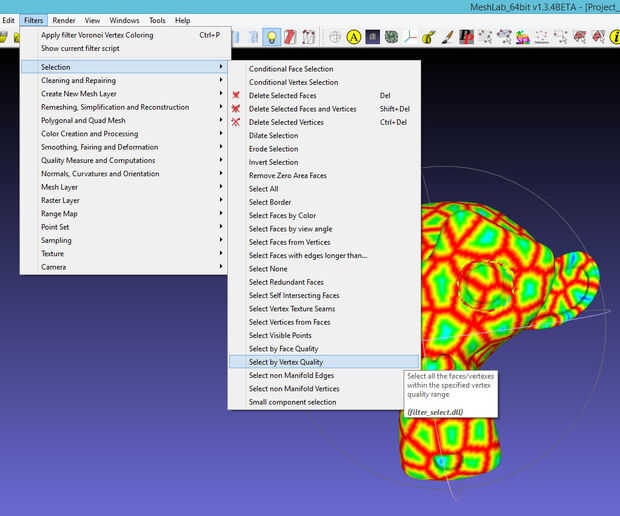The image size is (620, 516).
Task: Expand the Cleaning and Repairing submenu
Action: click(124, 80)
